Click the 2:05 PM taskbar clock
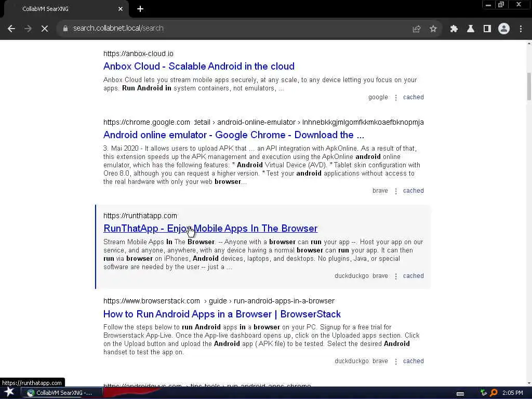This screenshot has width=532, height=399. (x=513, y=393)
